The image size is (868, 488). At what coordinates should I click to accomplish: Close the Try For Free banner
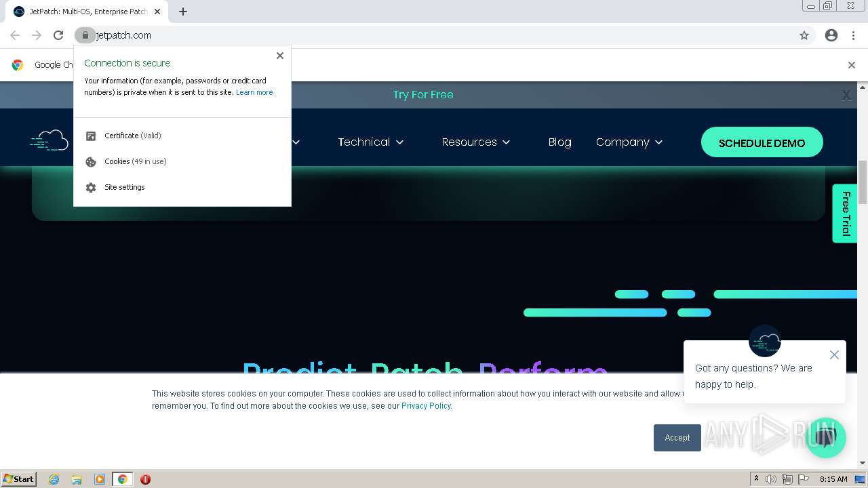click(846, 96)
